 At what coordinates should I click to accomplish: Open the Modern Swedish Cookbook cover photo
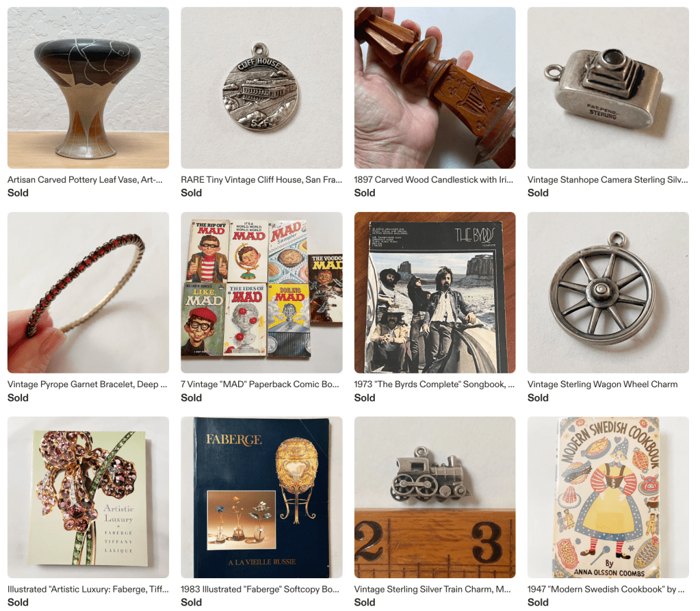608,497
